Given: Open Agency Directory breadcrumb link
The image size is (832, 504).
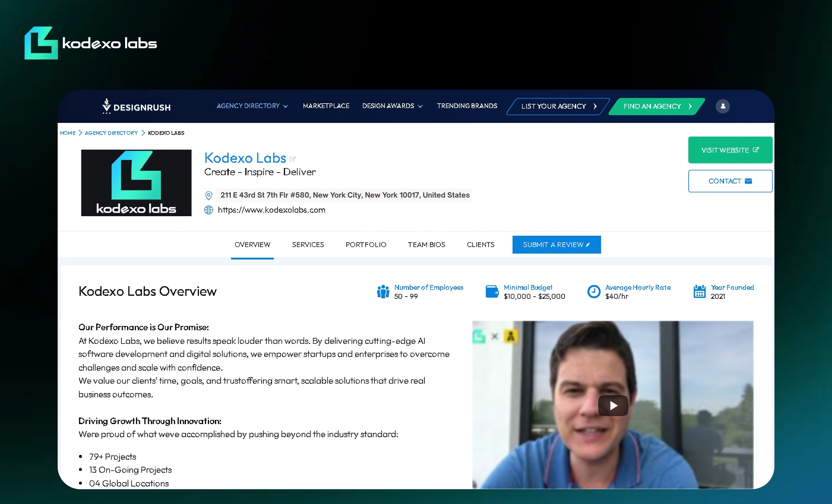Looking at the screenshot, I should point(111,133).
